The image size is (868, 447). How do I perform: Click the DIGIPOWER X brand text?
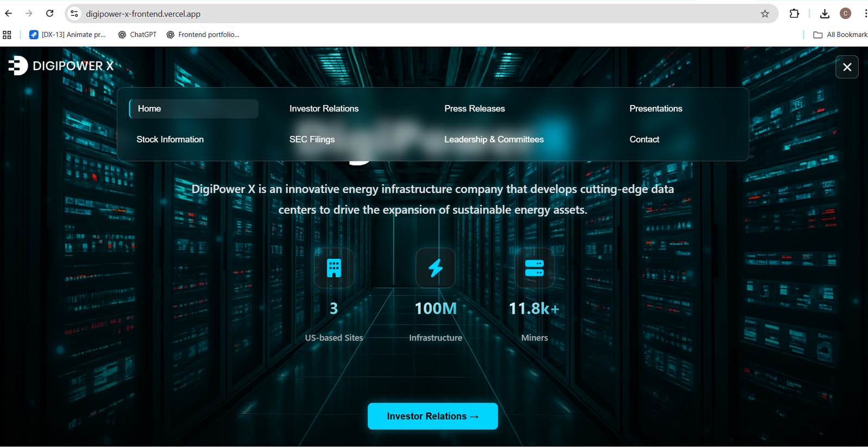coord(73,66)
